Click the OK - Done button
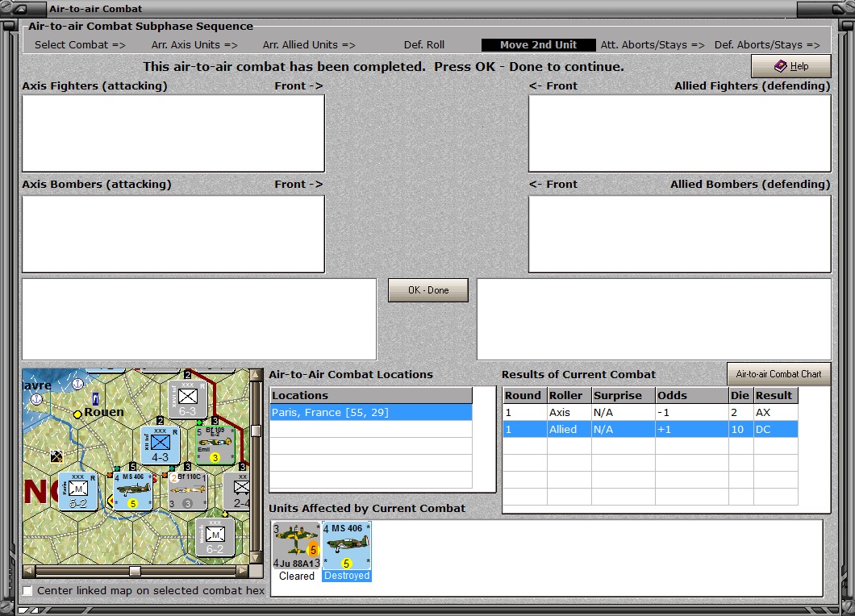Viewport: 855px width, 616px height. (x=428, y=290)
